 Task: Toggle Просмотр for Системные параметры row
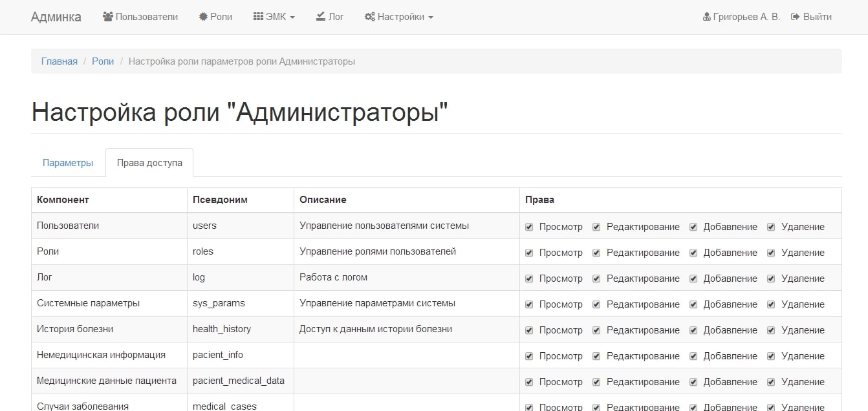[529, 304]
